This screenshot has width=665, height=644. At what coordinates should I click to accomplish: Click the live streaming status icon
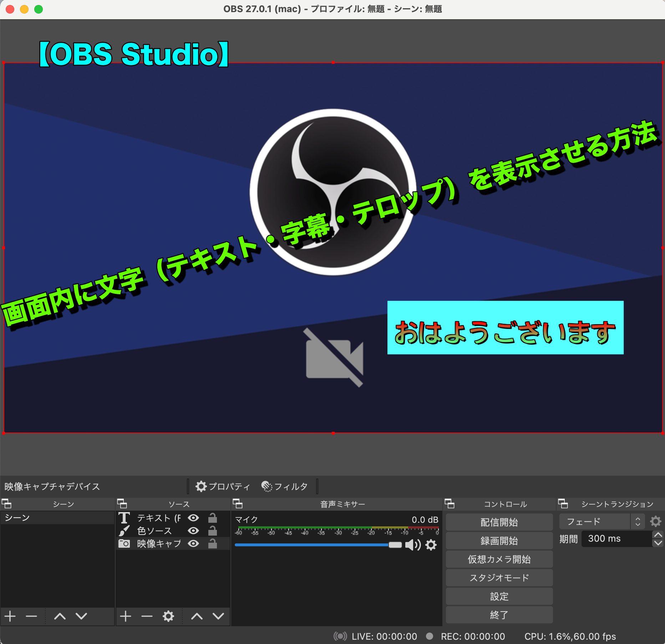click(x=340, y=636)
